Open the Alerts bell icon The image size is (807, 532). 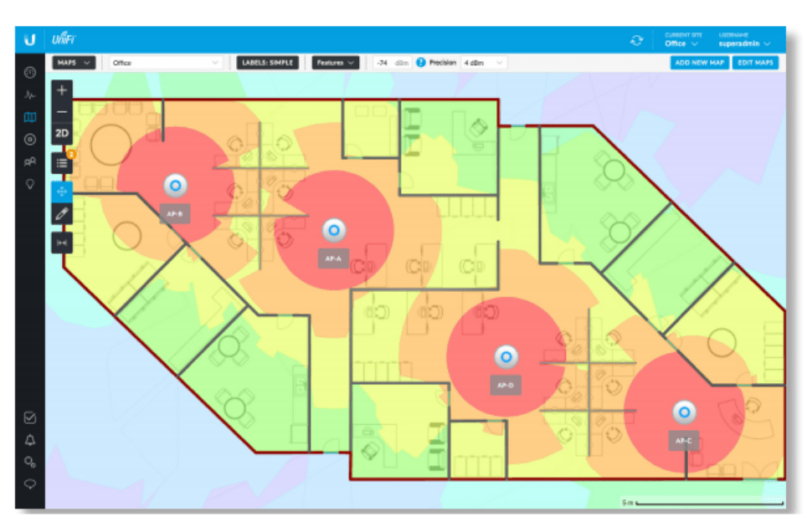[30, 439]
